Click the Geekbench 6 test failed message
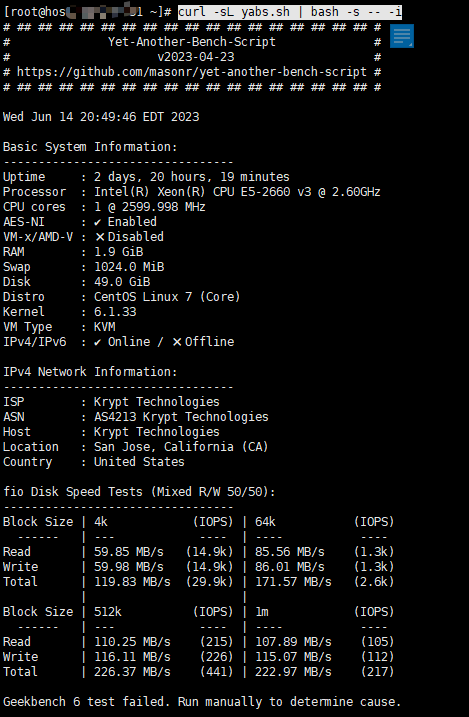Screen dimensions: 469x717 202,702
